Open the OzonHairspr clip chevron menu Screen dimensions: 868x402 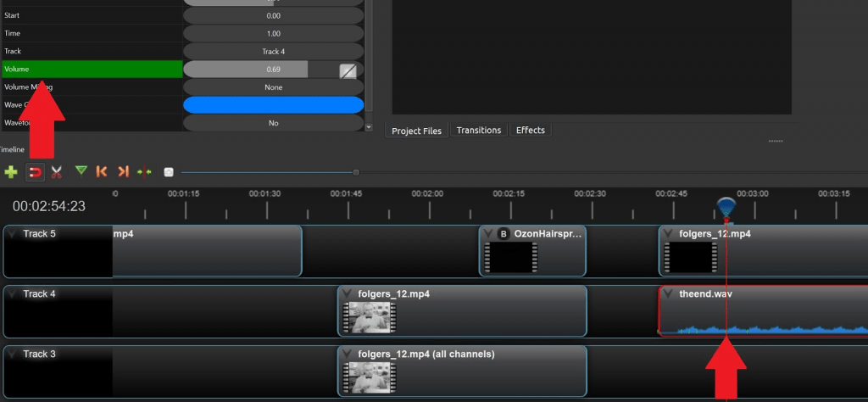pos(487,234)
